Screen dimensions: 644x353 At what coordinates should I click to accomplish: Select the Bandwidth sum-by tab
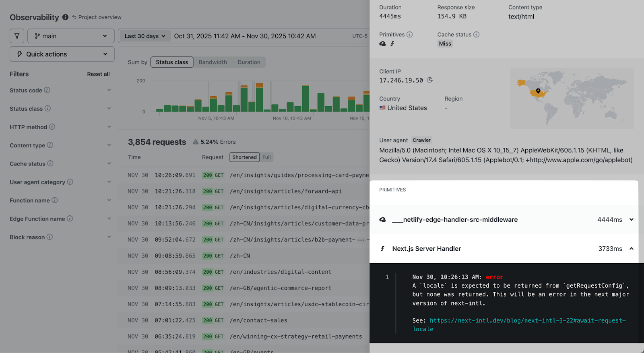213,62
